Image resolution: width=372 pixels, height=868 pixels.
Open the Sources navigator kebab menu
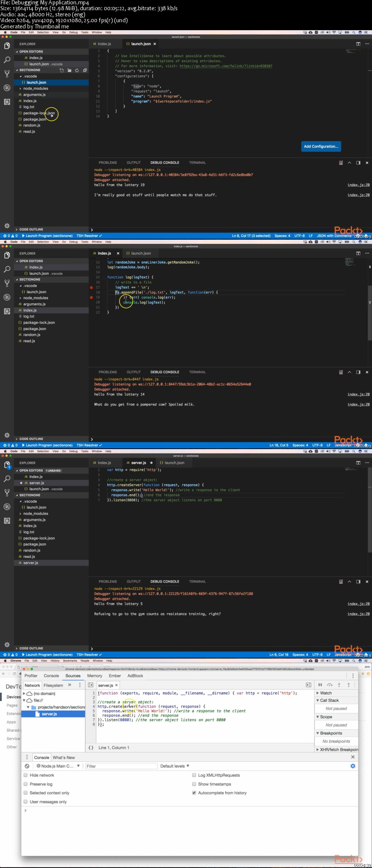[x=80, y=685]
